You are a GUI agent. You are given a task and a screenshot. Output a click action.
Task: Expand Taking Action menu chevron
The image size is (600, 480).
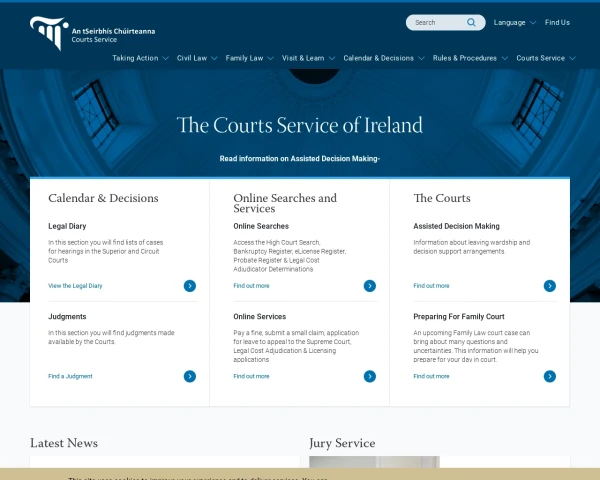tap(165, 58)
